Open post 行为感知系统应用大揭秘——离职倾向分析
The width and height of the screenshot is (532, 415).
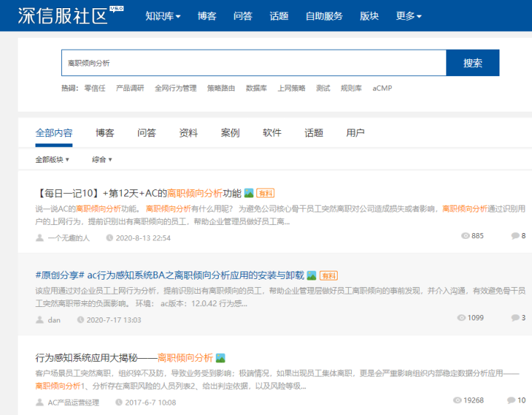pyautogui.click(x=124, y=357)
